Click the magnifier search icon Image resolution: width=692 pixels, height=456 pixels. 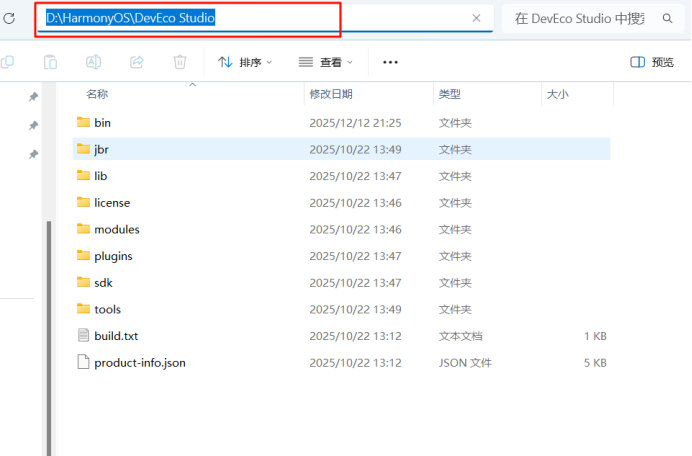667,19
